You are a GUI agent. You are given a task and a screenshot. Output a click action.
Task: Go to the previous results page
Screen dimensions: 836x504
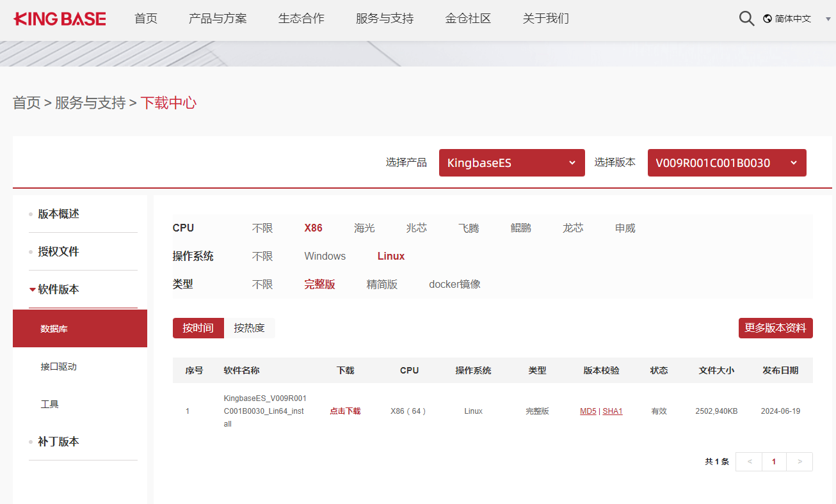coord(749,462)
